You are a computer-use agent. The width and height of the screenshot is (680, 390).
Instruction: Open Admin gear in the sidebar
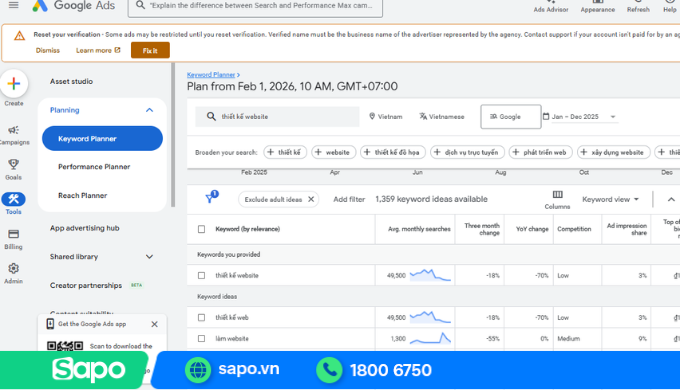(13, 273)
